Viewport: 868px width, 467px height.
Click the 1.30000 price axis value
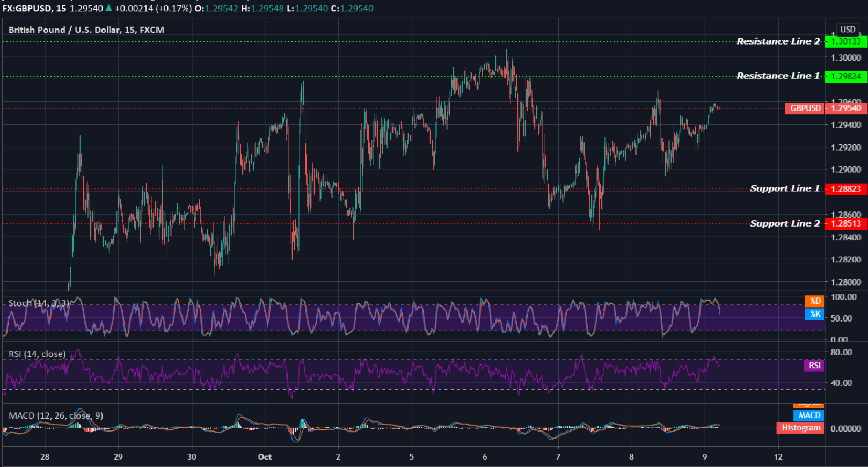[846, 58]
